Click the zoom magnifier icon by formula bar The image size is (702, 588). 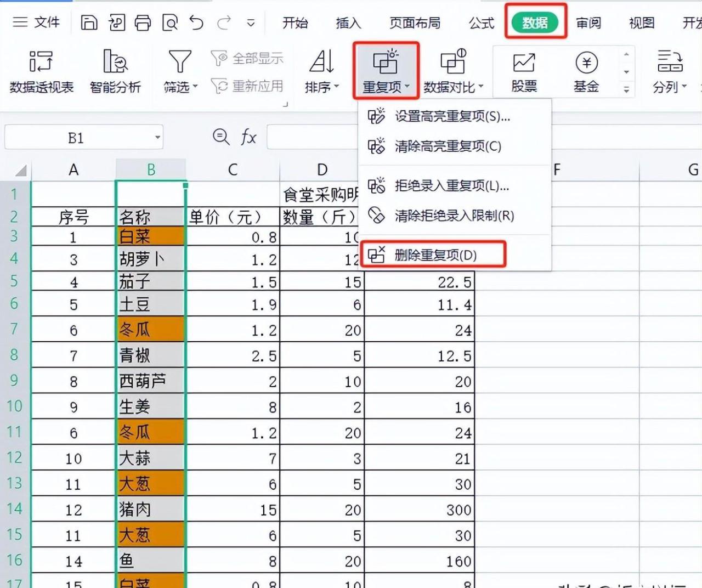click(221, 137)
